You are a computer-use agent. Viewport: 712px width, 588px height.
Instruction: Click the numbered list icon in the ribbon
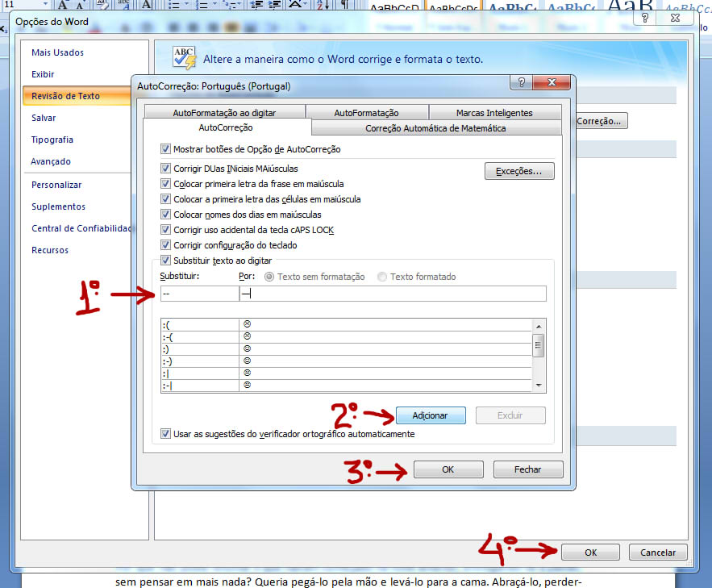click(202, 5)
